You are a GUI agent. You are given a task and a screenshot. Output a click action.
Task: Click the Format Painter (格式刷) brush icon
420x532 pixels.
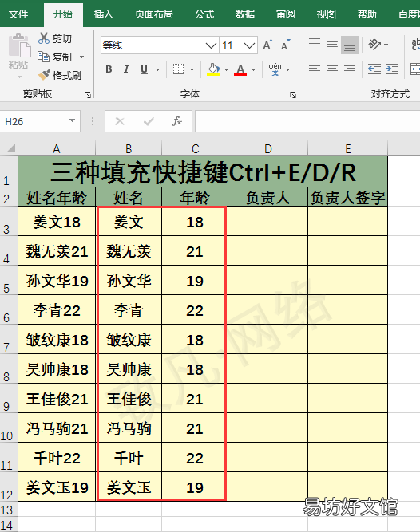[44, 75]
